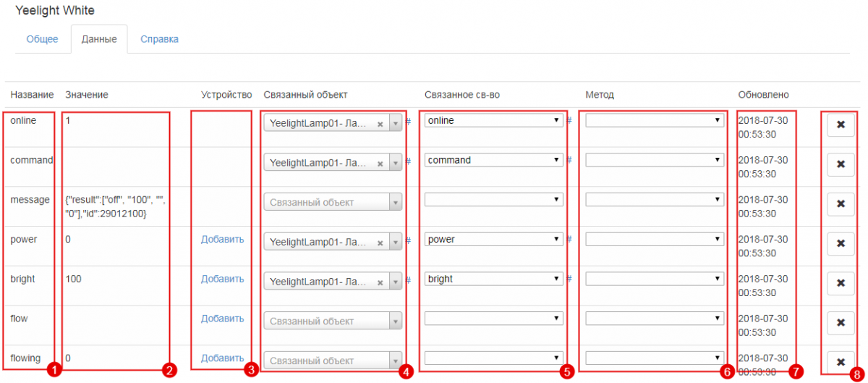Click the flowing name cell

pyautogui.click(x=27, y=358)
